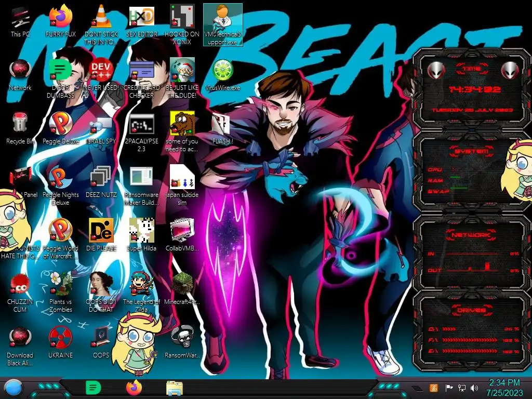Open the BE JUST LIKE THE DUDE shortcut
Viewport: 532px width, 399px height.
(x=182, y=79)
